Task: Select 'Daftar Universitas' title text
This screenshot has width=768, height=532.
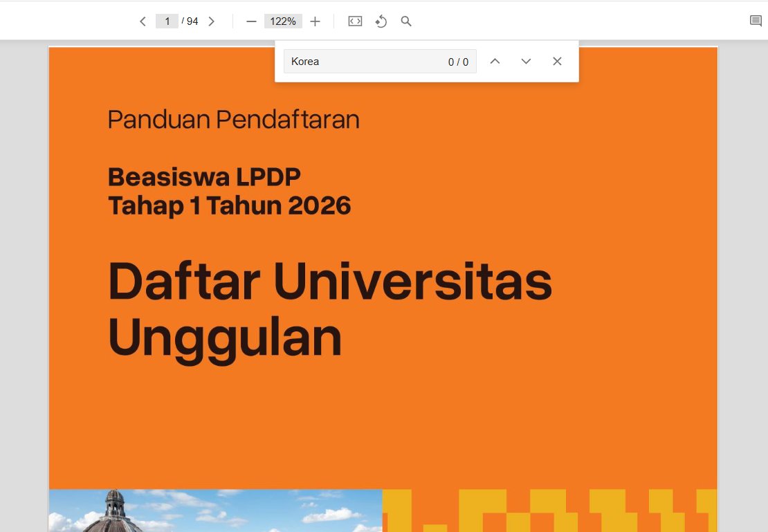Action: point(330,281)
